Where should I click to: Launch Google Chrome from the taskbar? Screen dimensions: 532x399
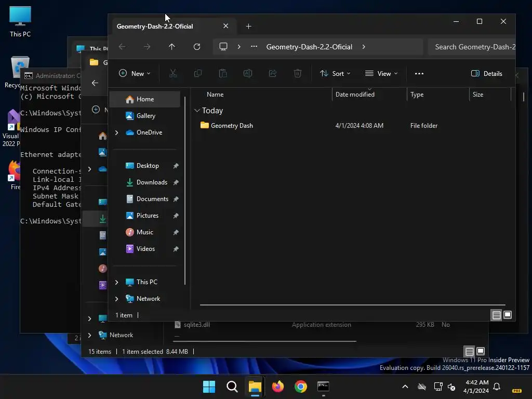click(x=301, y=387)
